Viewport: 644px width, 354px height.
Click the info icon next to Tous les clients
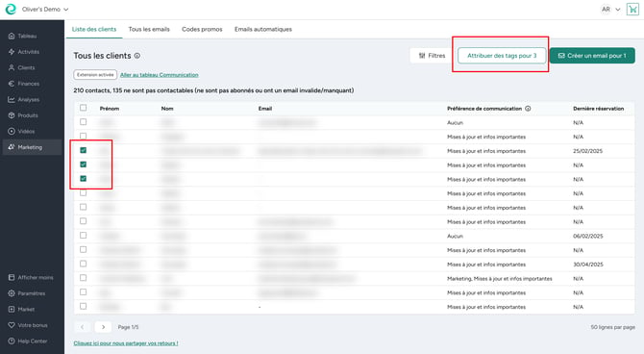(x=137, y=56)
